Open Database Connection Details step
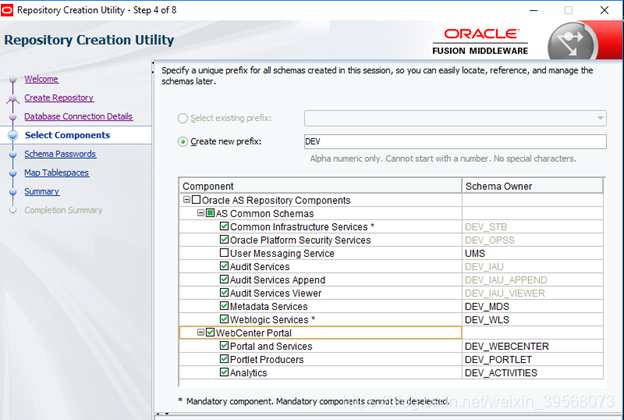The image size is (624, 420). 78,117
